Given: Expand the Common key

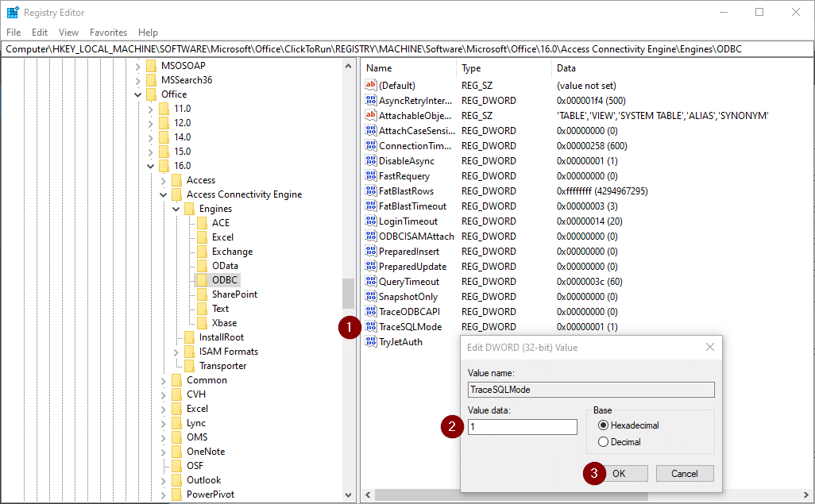Looking at the screenshot, I should coord(163,381).
